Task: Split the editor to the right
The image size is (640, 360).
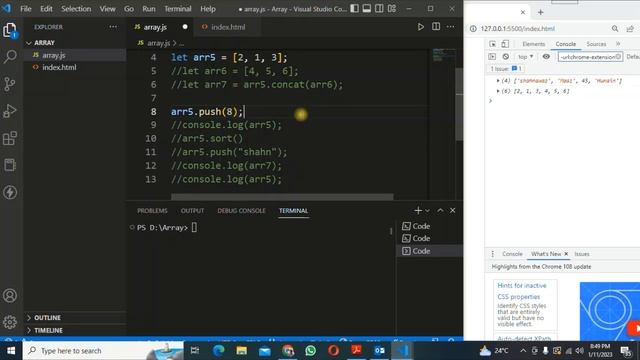Action: pos(436,27)
